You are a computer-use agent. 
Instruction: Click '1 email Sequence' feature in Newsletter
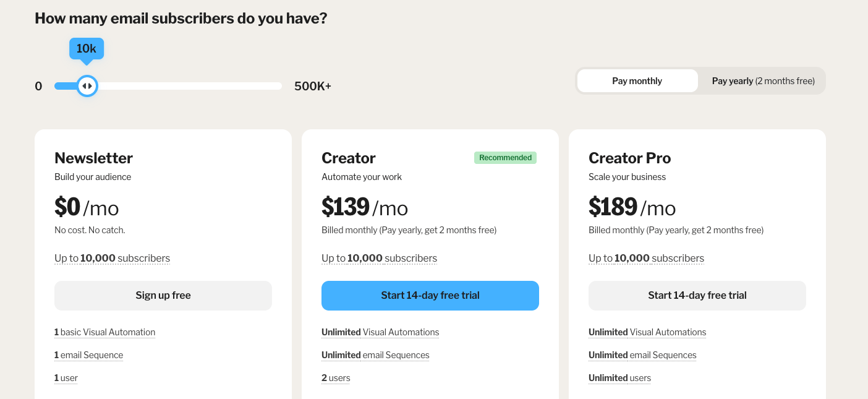pyautogui.click(x=88, y=355)
